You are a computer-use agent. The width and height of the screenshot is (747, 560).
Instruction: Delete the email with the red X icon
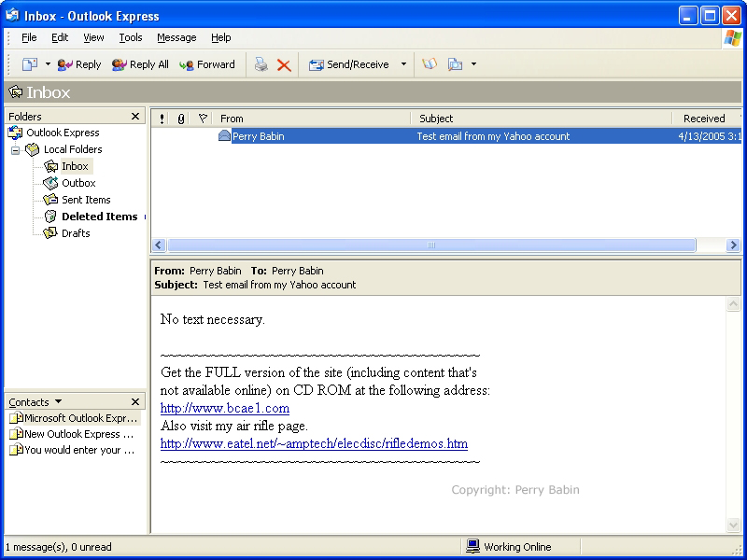284,64
